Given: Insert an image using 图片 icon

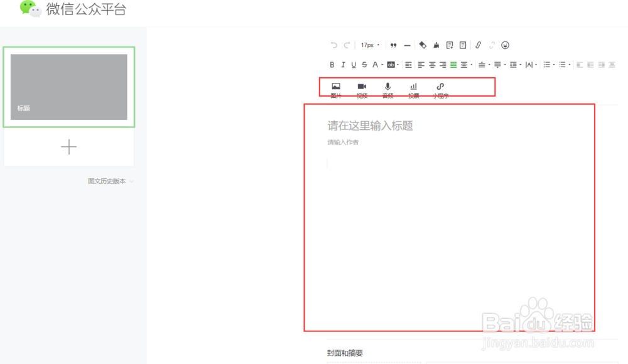Looking at the screenshot, I should click(x=335, y=88).
